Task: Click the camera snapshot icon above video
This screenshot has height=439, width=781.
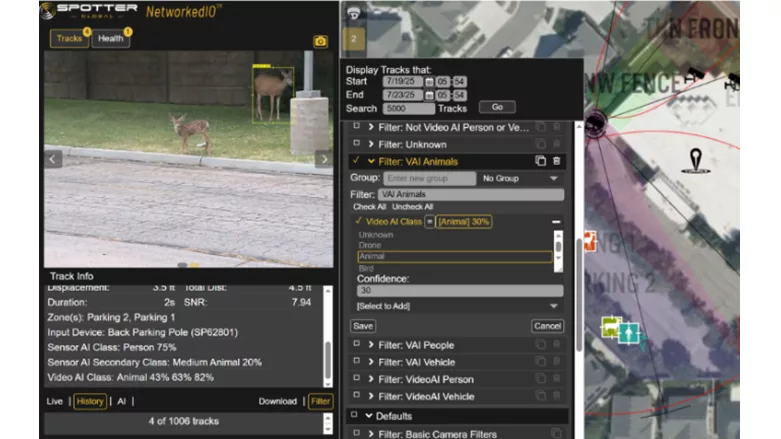Action: [x=320, y=41]
